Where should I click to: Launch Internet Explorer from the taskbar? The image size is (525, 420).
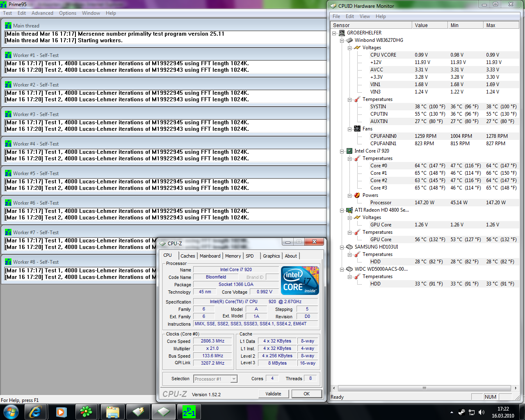click(36, 412)
